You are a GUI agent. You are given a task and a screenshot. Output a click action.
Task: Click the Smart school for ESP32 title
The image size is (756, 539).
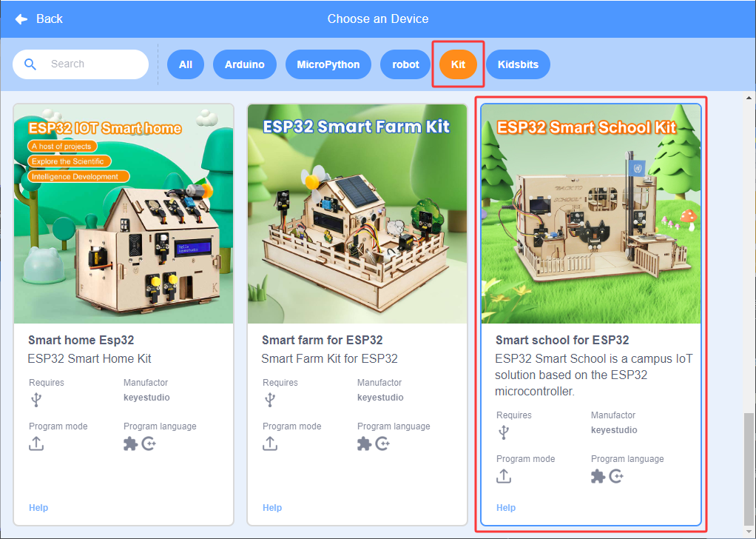coord(562,340)
